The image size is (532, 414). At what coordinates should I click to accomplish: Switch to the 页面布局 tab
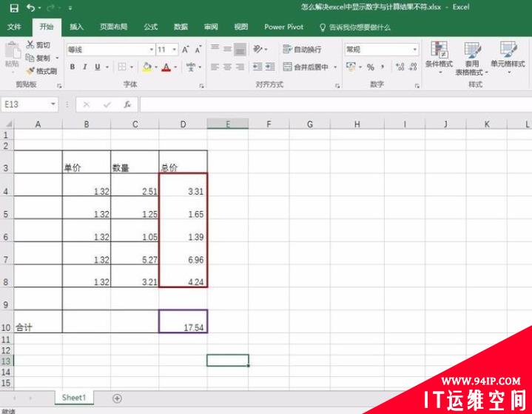[113, 27]
